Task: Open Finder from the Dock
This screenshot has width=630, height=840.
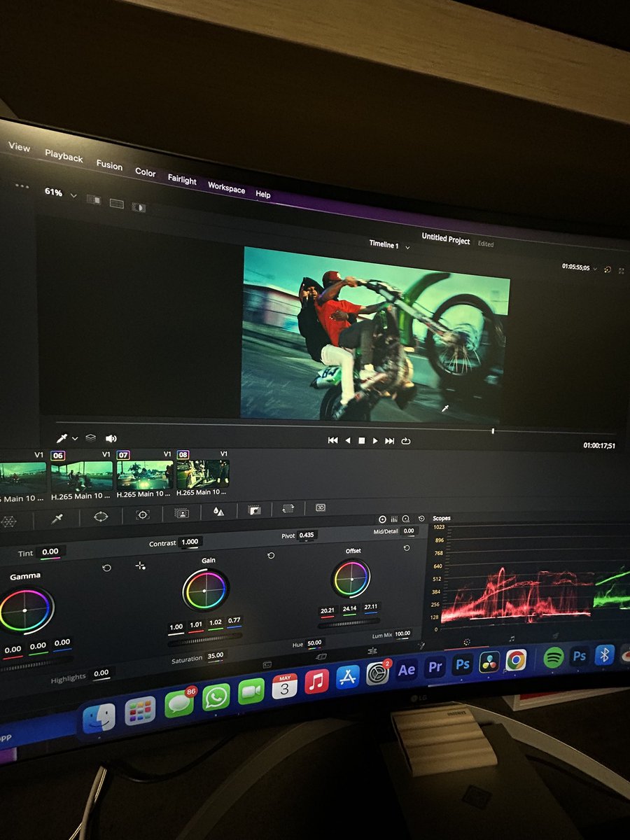Action: (x=99, y=718)
